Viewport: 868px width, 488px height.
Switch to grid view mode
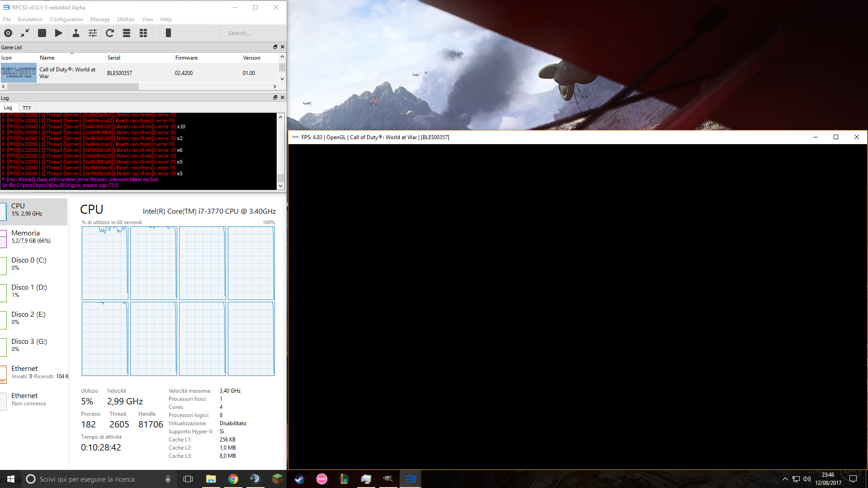click(143, 33)
